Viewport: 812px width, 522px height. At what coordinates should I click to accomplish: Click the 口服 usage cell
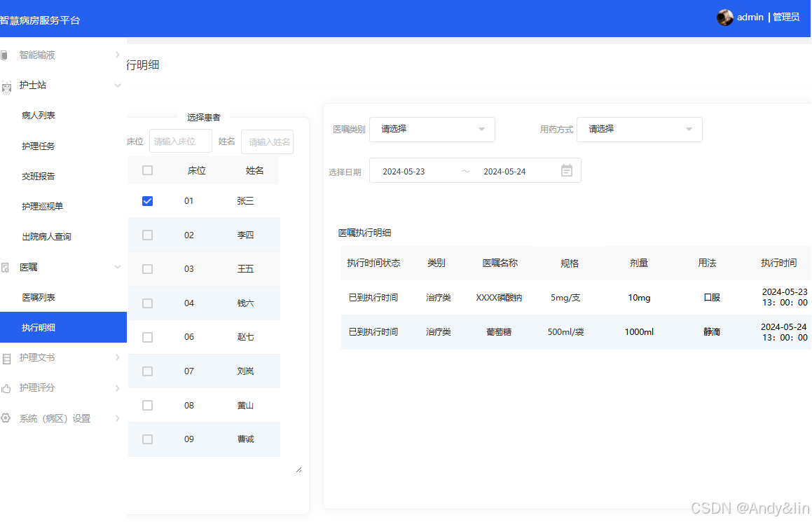(x=712, y=298)
